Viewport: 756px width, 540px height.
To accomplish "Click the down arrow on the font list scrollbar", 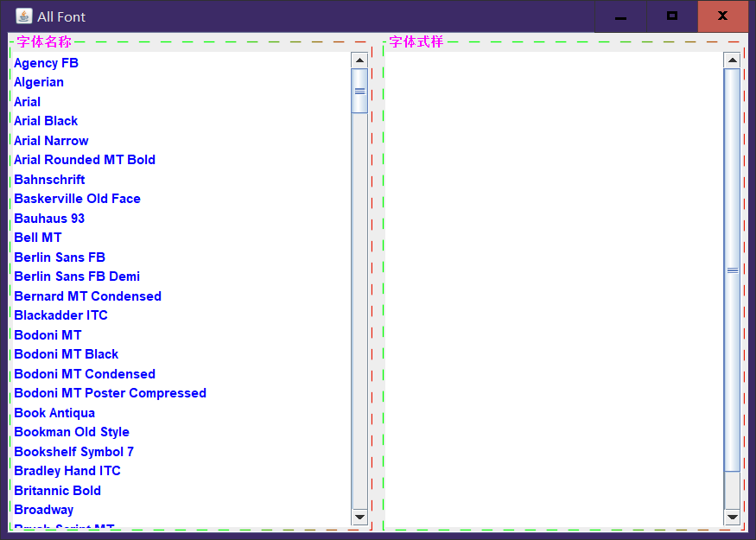I will tap(359, 517).
